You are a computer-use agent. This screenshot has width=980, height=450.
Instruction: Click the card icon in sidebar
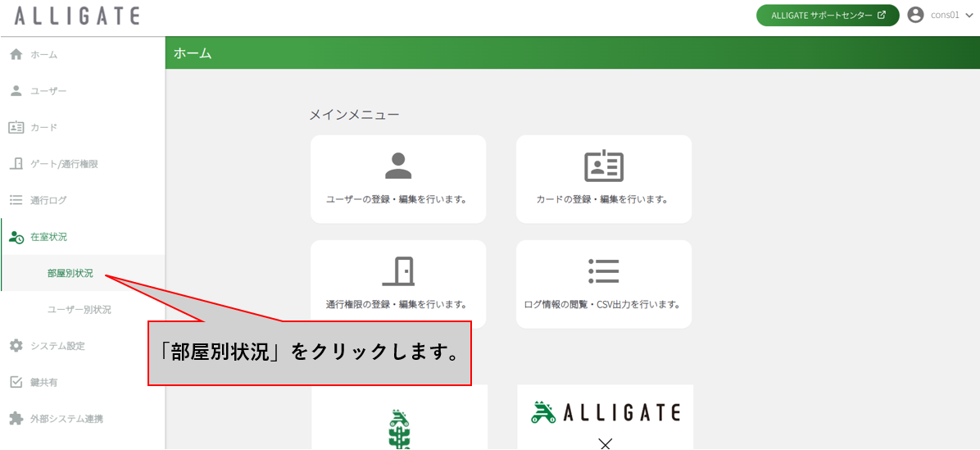(16, 128)
